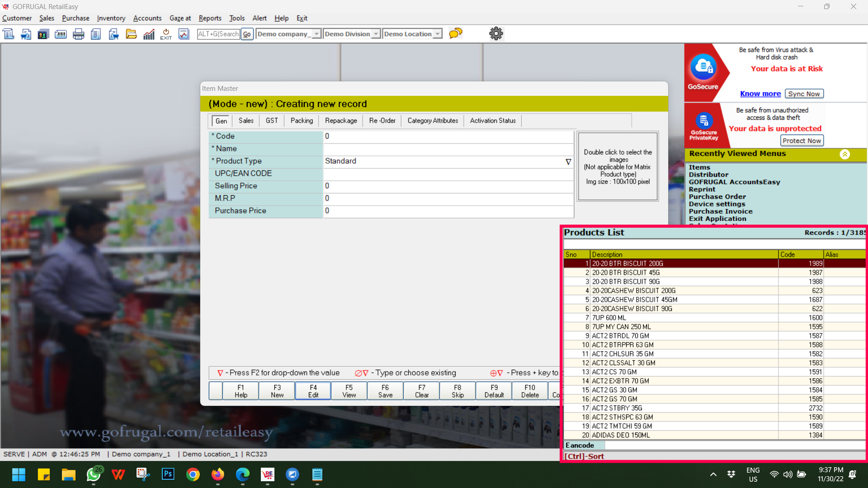Open the settings gear icon

[496, 33]
